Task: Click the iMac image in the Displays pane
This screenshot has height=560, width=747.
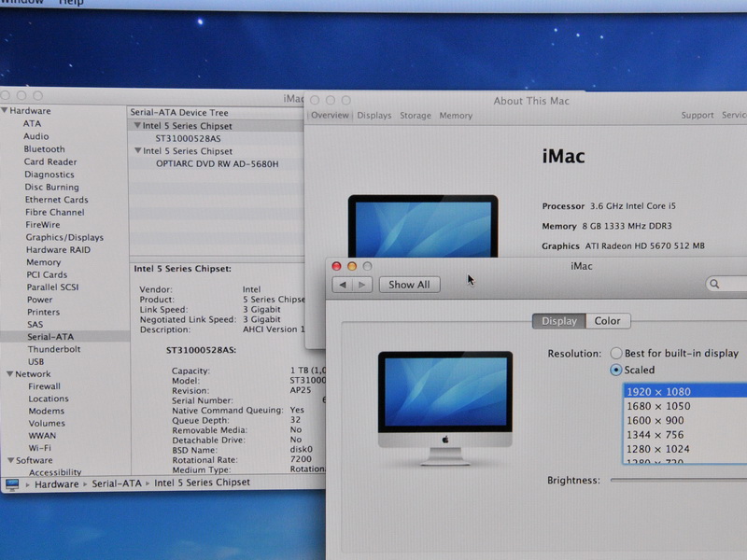Action: click(444, 407)
